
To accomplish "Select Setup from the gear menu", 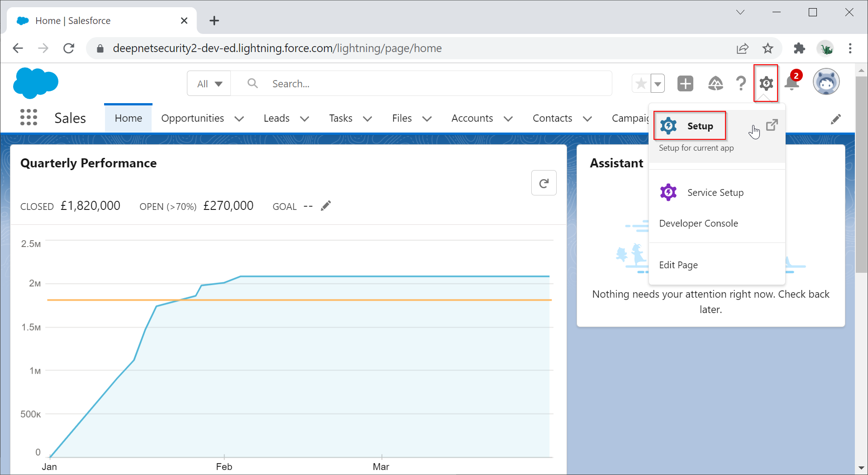I will 699,126.
